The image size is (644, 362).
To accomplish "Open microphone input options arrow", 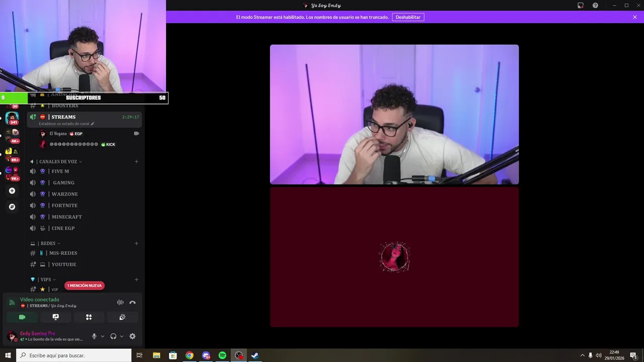I will click(x=103, y=336).
